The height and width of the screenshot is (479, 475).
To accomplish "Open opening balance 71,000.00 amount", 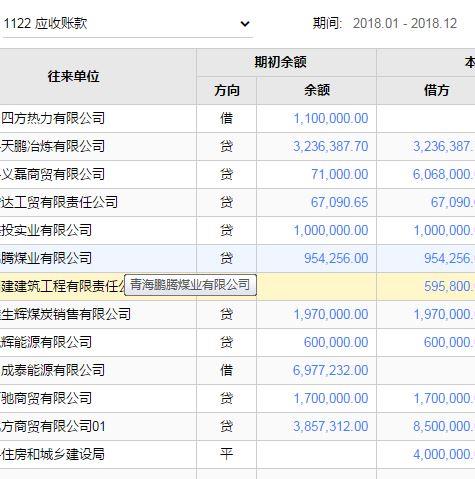I will (x=340, y=174).
